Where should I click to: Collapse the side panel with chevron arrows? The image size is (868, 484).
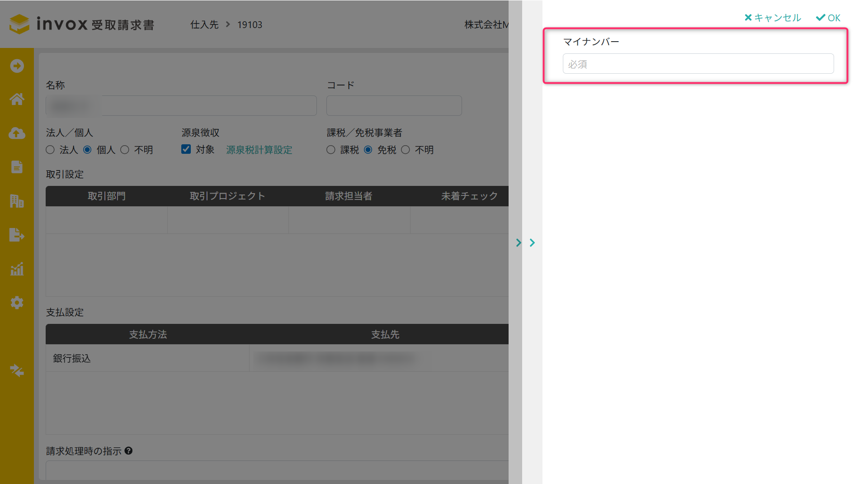tap(525, 243)
